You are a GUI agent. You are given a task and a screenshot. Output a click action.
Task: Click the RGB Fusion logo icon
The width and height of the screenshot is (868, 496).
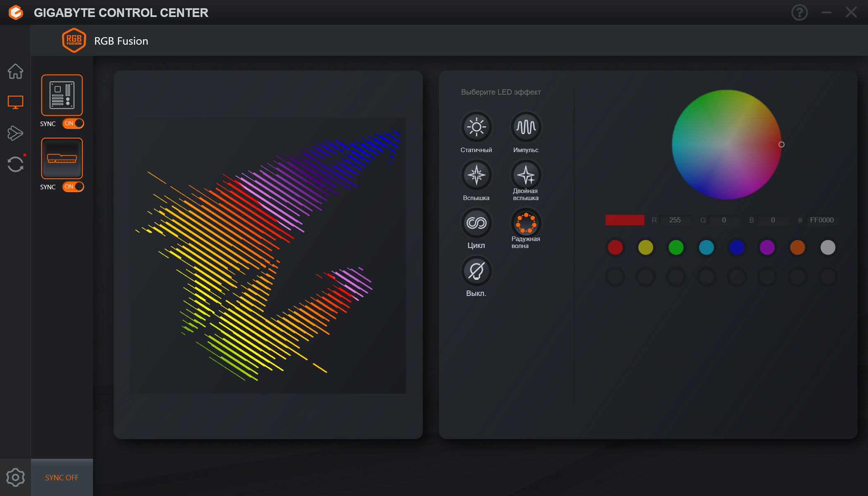pos(74,41)
